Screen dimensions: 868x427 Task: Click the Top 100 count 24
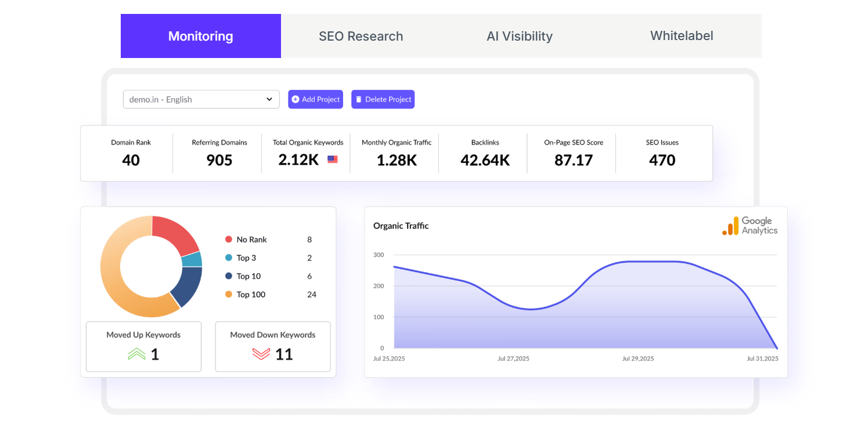pos(312,295)
